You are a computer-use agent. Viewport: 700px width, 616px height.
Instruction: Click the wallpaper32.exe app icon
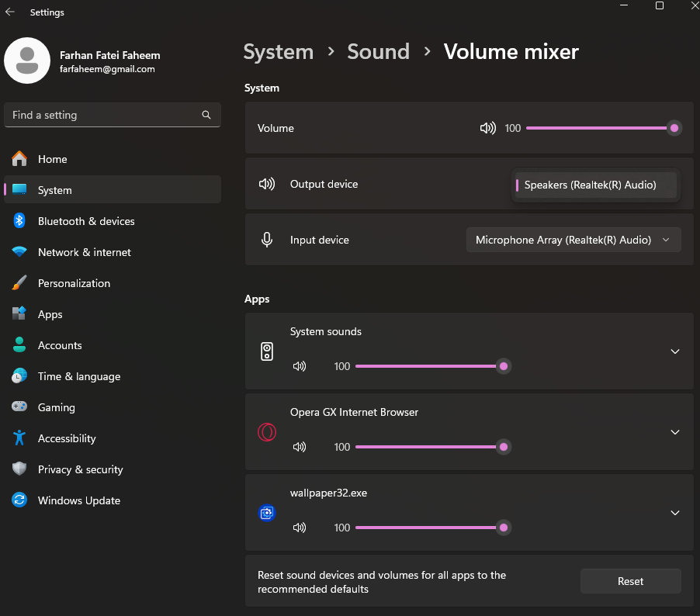(267, 513)
